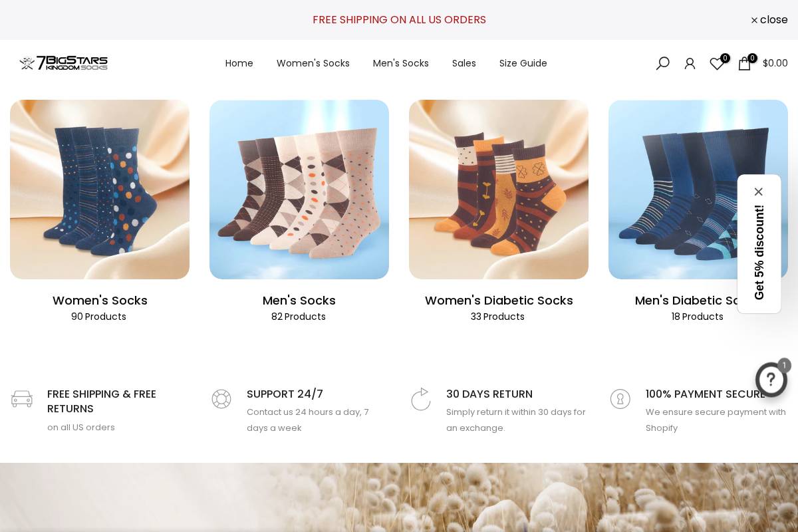Click the 30 Days Return arrow icon
Screen dimensions: 798x532
click(420, 399)
